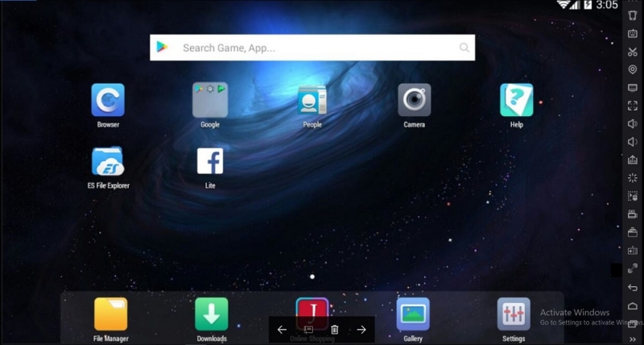Open the controller configuration icon
Image resolution: width=644 pixels, height=345 pixels.
(633, 251)
